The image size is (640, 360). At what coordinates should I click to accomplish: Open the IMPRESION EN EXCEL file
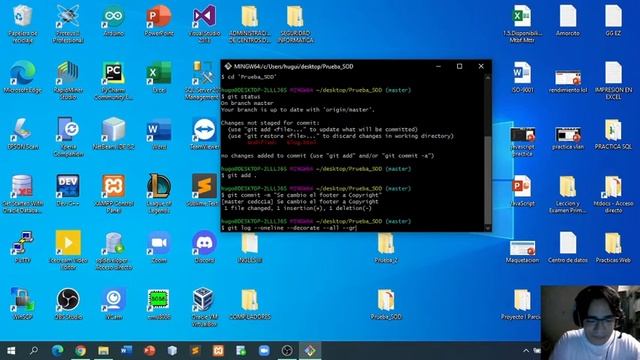tap(613, 81)
